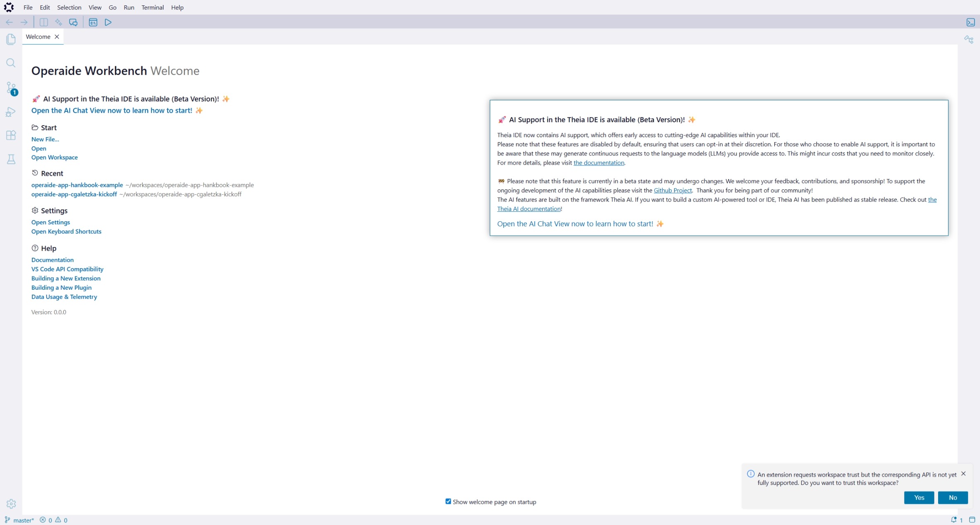Click left 'Open the AI Chat View' link
This screenshot has height=525, width=980.
click(117, 111)
